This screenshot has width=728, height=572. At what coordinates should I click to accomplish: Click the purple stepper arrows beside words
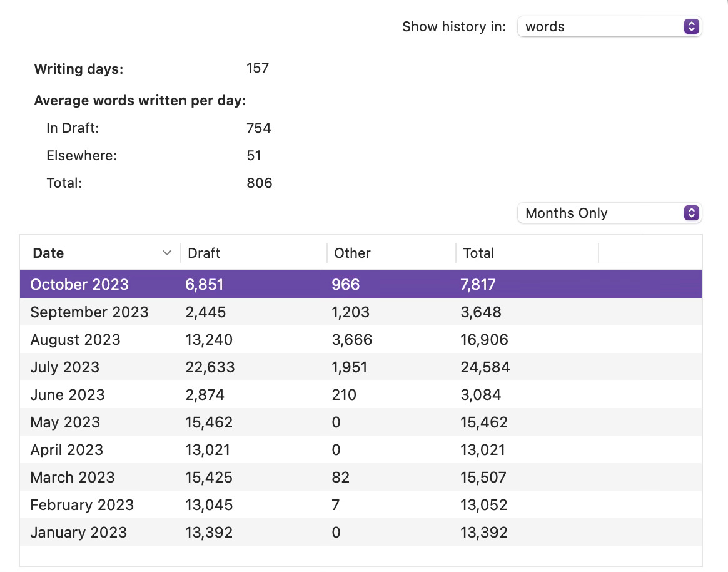pos(691,26)
